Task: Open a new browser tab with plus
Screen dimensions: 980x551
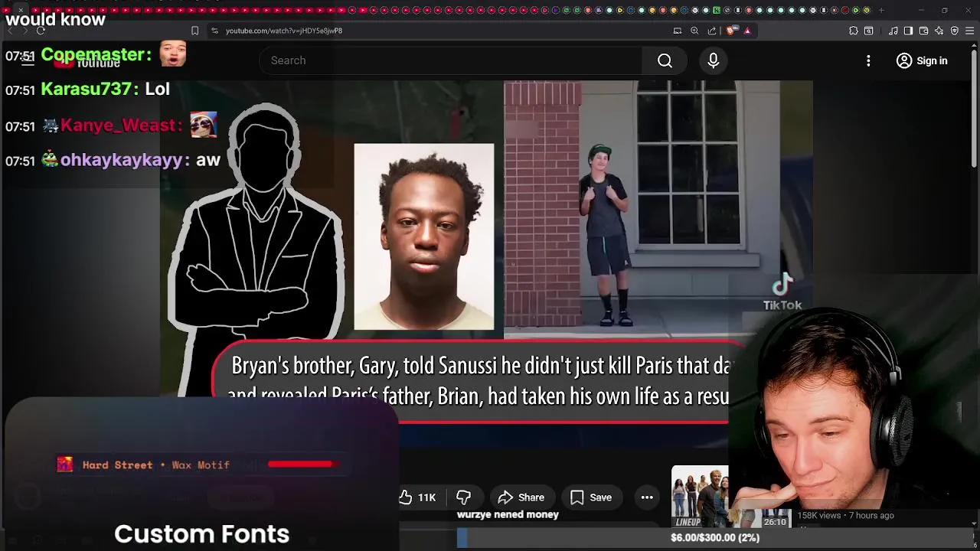Action: [x=881, y=10]
